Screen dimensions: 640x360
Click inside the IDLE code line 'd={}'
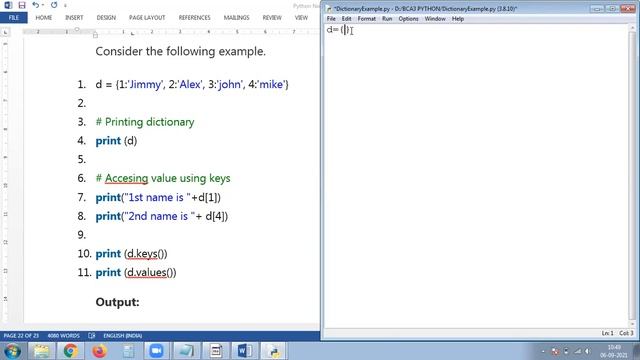point(338,30)
